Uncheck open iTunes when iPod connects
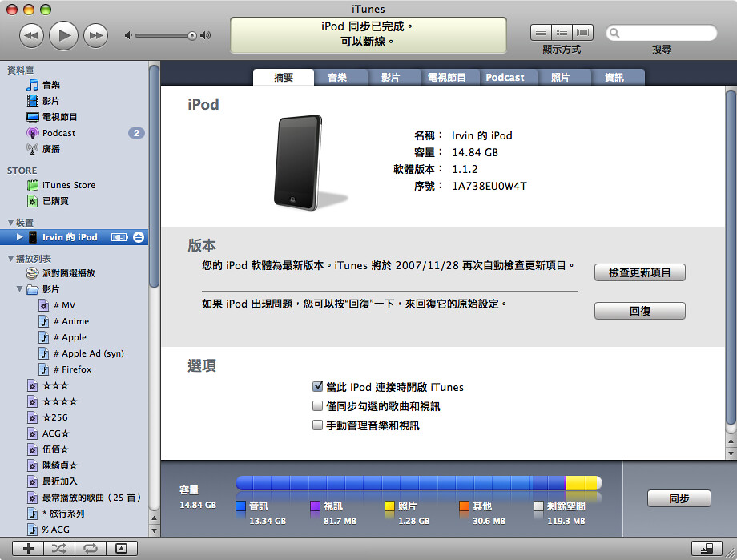The width and height of the screenshot is (737, 560). coord(318,387)
